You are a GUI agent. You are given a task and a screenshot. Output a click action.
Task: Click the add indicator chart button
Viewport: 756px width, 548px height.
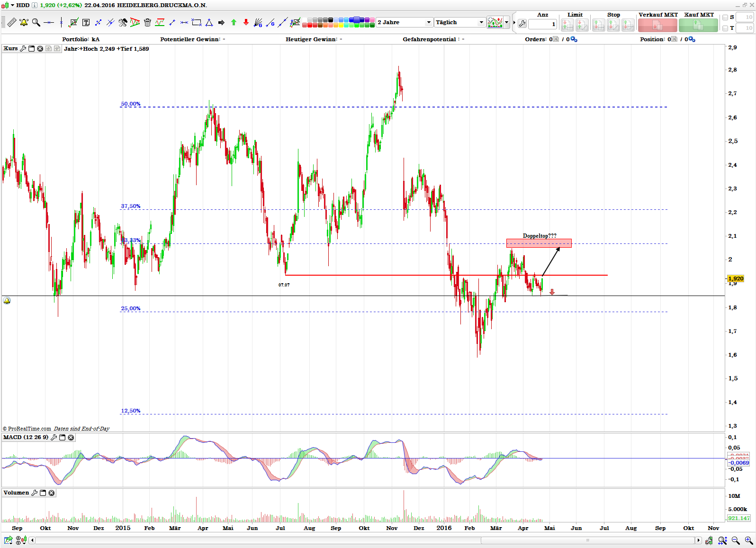[x=495, y=22]
